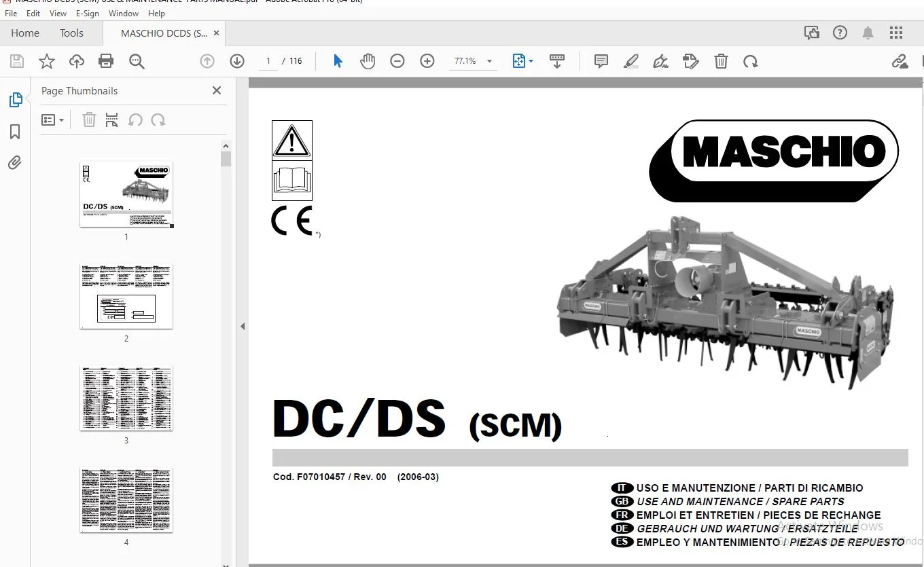Zoom out of the page
The width and height of the screenshot is (924, 567).
point(397,61)
